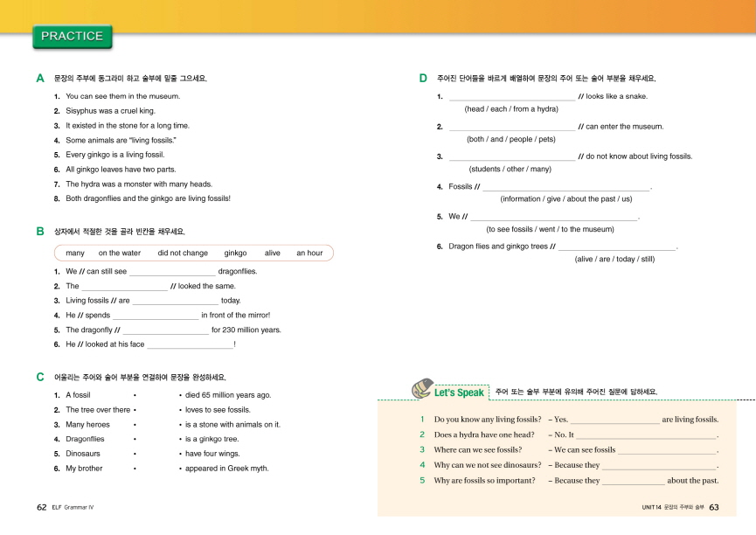Click the green section letter A
756x535 pixels.
click(40, 79)
